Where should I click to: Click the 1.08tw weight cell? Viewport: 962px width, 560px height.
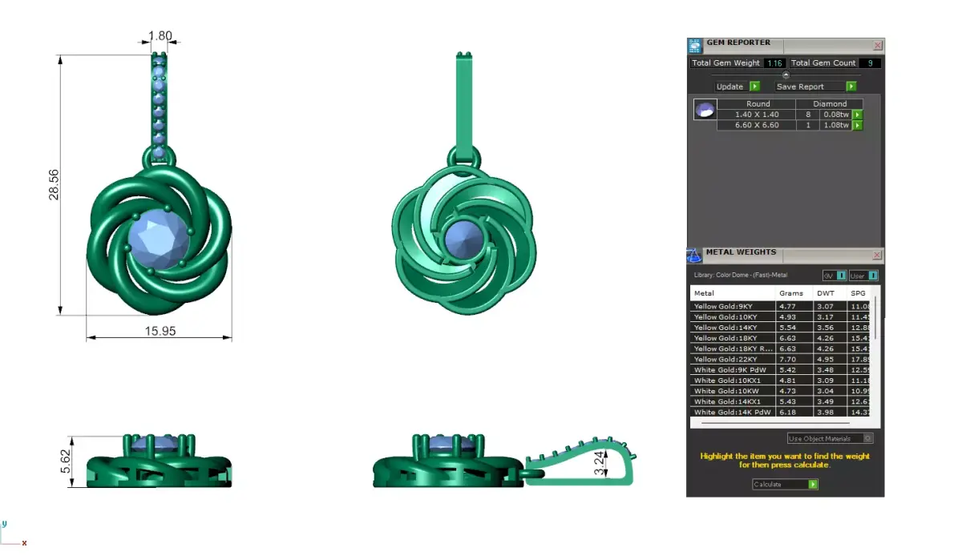tap(836, 125)
